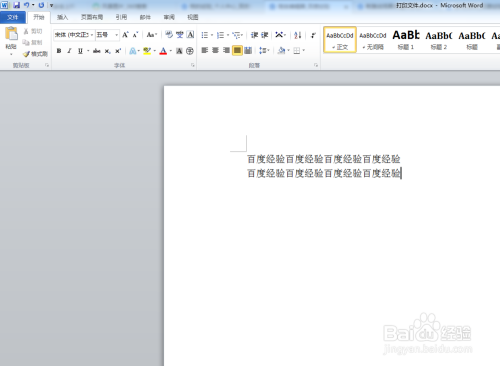Switch to the 邮件 ribbon tab
The image size is (500, 366).
point(145,17)
